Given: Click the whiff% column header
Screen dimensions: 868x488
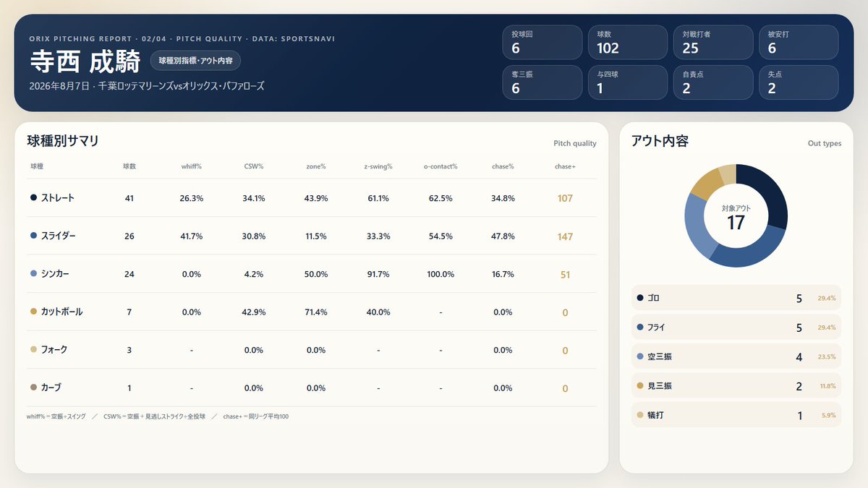Looking at the screenshot, I should click(192, 166).
